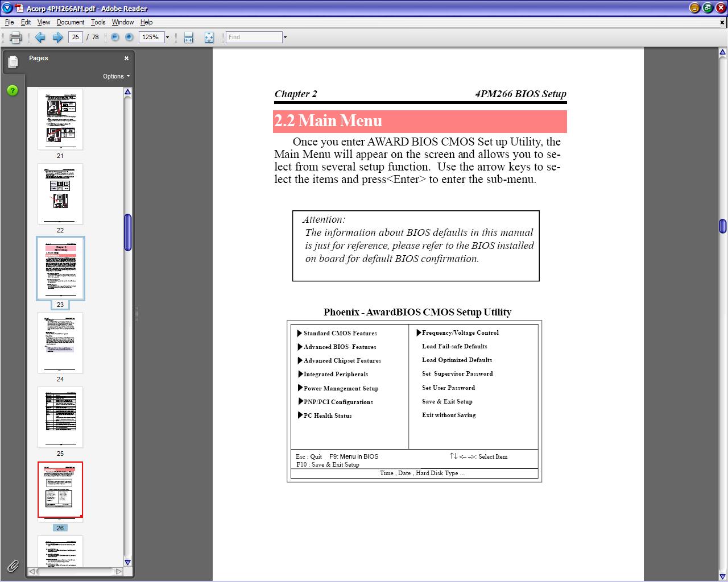Click the PDF document icon in title bar
Viewport: 728px width, 582px height.
pyautogui.click(x=20, y=8)
